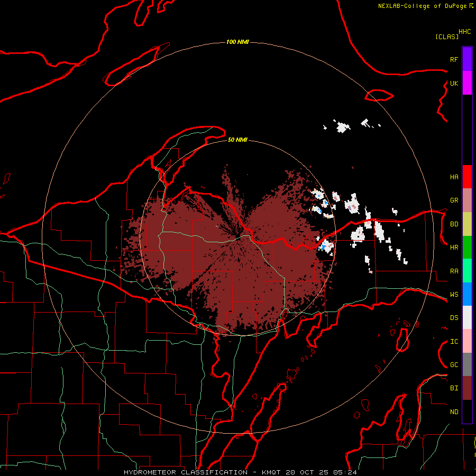Image resolution: width=476 pixels, height=476 pixels.
Task: Click the HHC product label
Action: (465, 32)
